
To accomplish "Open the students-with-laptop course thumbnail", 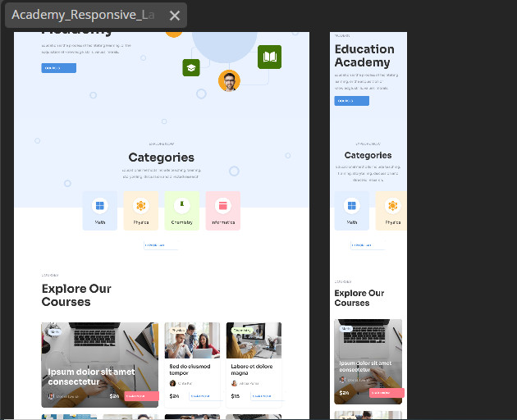I will (192, 340).
